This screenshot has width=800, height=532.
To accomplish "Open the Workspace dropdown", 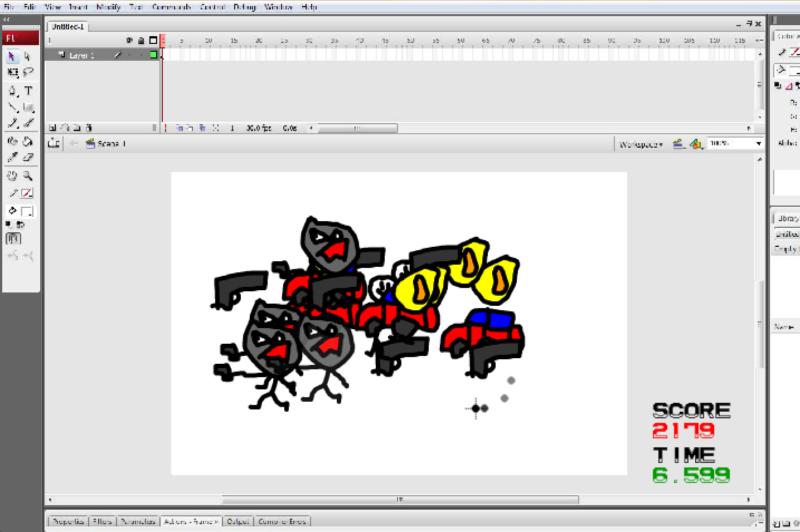I will [642, 144].
